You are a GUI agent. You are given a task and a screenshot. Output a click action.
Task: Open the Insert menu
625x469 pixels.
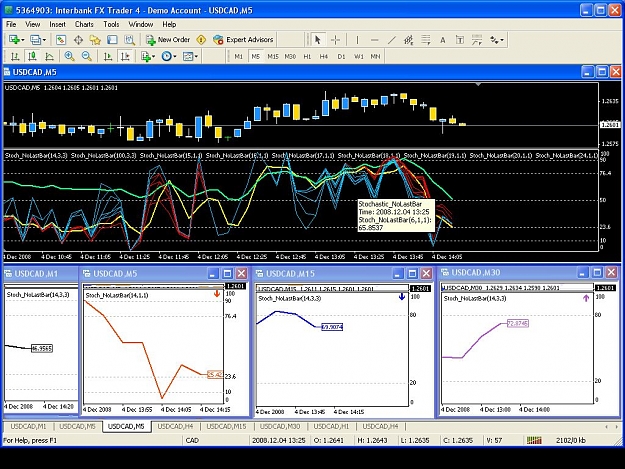coord(57,24)
